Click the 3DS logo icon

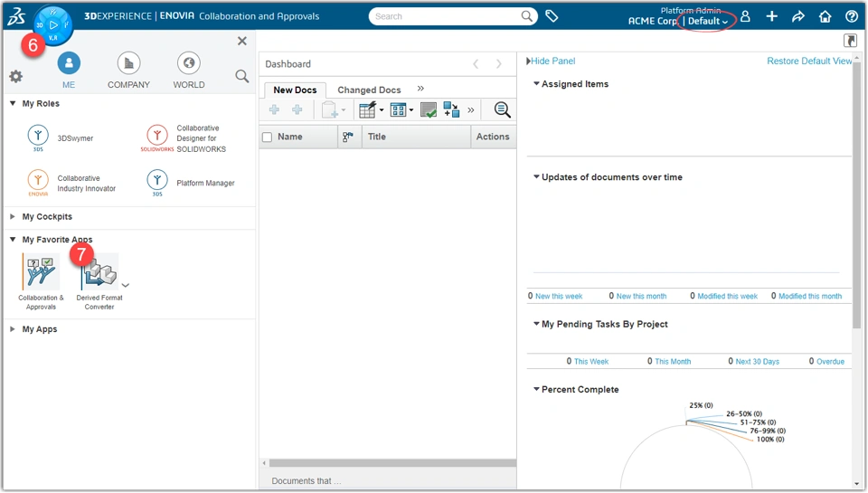click(16, 16)
